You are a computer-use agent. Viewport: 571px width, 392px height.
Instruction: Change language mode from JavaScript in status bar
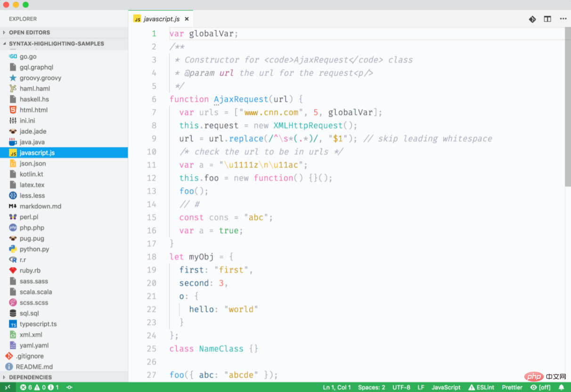pos(446,387)
